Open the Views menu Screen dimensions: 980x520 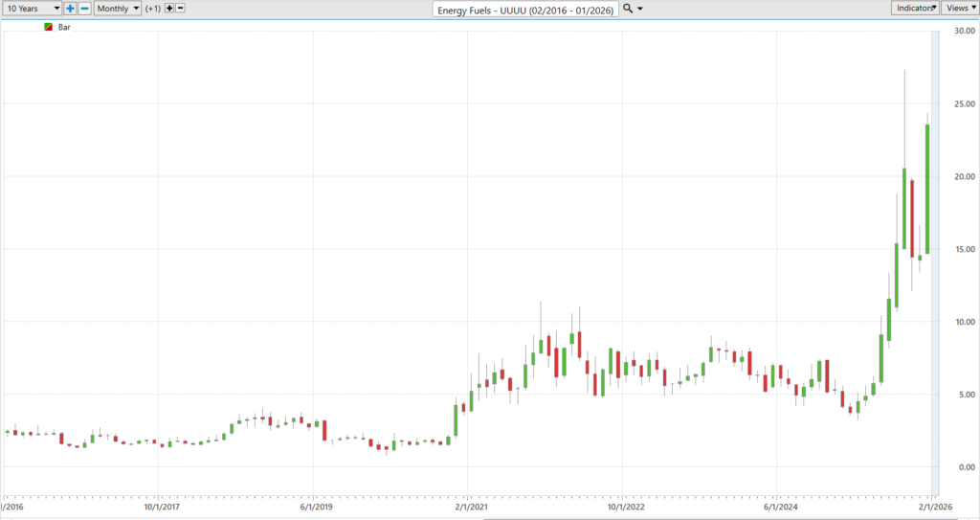(959, 8)
